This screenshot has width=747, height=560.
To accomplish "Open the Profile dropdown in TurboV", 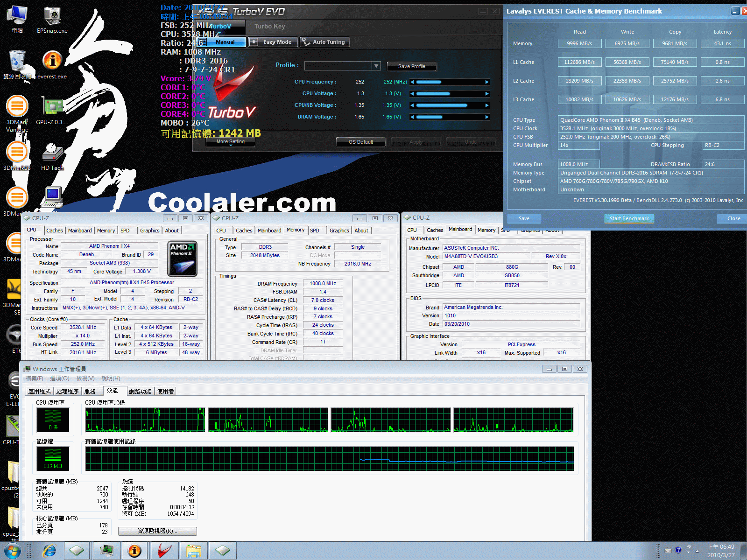I will [x=376, y=66].
